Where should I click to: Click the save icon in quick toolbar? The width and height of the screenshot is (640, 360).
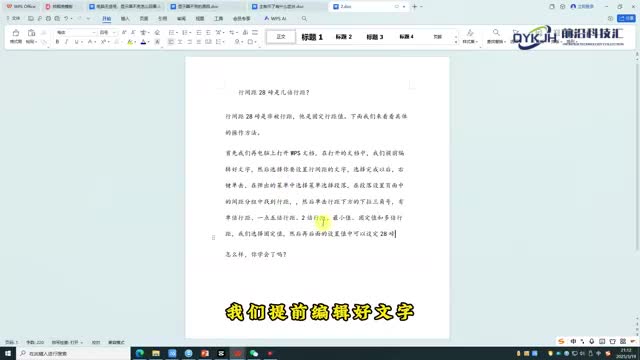click(x=31, y=18)
